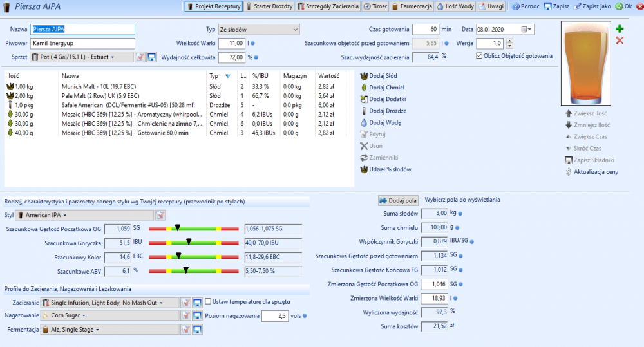Click the Dodaj Słód grain icon
This screenshot has width=644, height=347.
click(x=364, y=76)
